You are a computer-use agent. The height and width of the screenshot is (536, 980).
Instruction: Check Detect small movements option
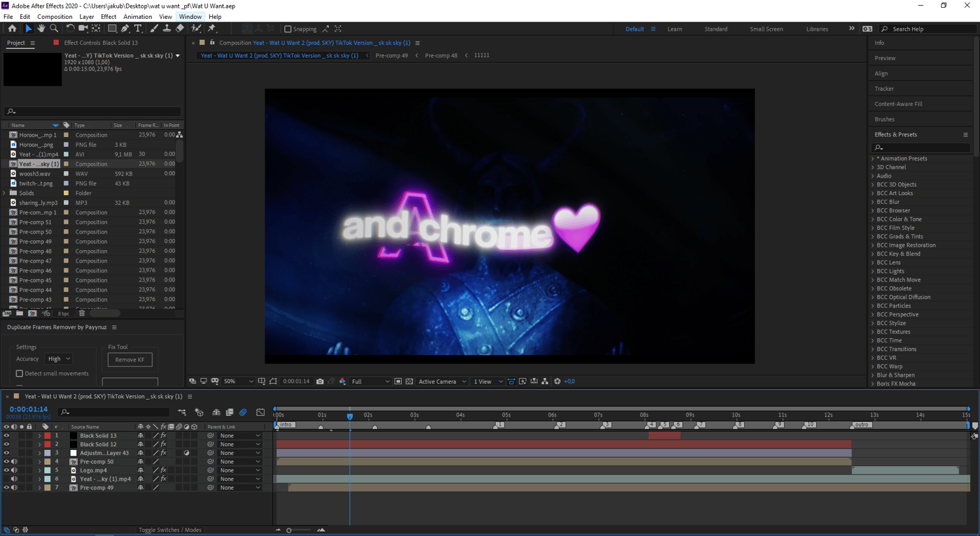[x=20, y=373]
